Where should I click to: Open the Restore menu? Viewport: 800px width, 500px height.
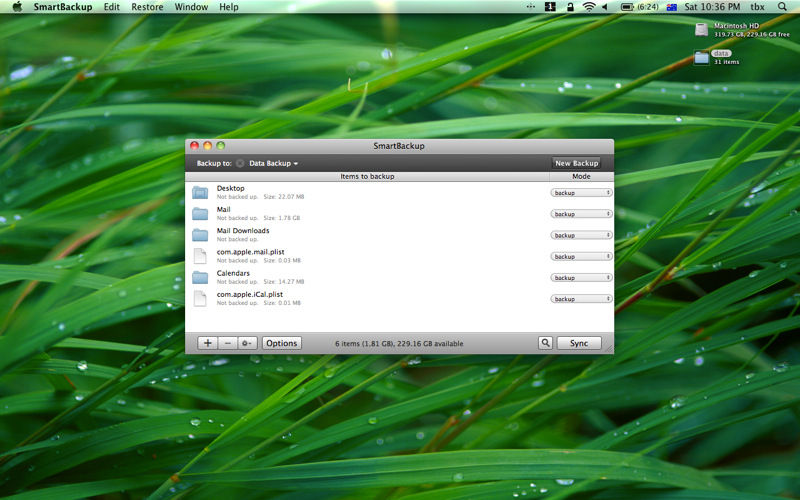tap(147, 7)
